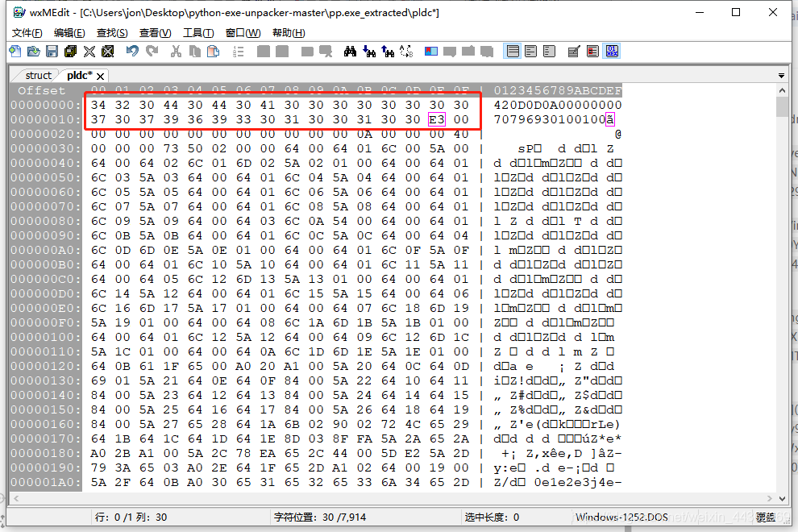
Task: Click the wxMEdit application icon in title bar
Action: tap(19, 12)
